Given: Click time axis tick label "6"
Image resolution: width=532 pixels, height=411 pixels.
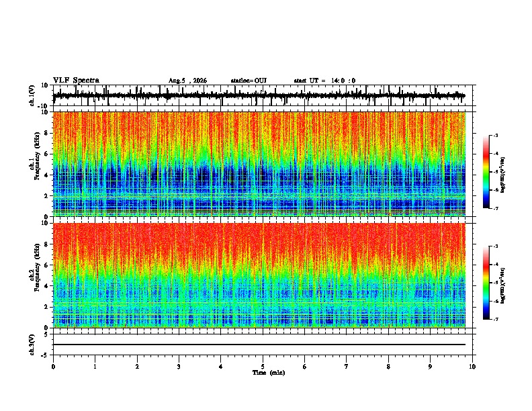Looking at the screenshot, I should pos(304,367).
